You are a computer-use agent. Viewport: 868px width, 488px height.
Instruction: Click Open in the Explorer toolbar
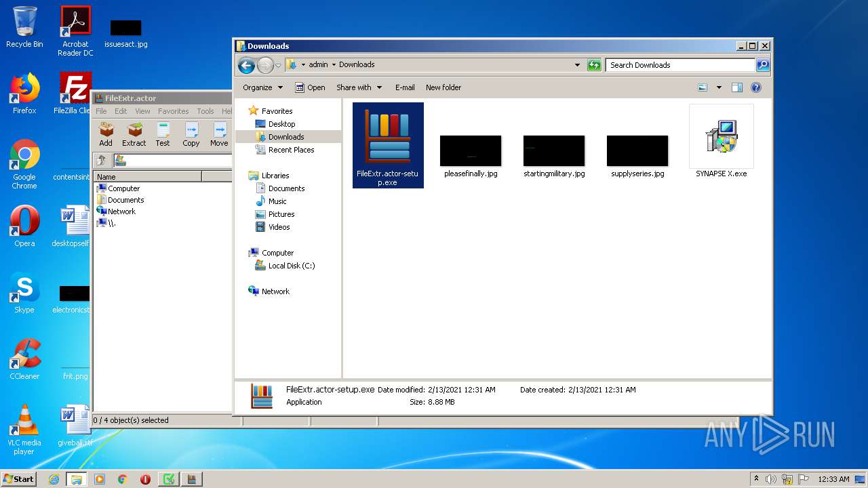[x=311, y=87]
